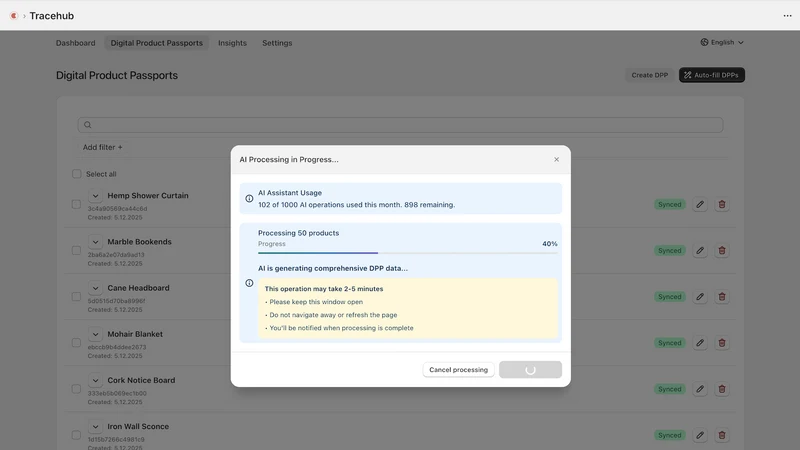This screenshot has height=450, width=800.
Task: Expand the Marble Bookends row
Action: pos(95,242)
